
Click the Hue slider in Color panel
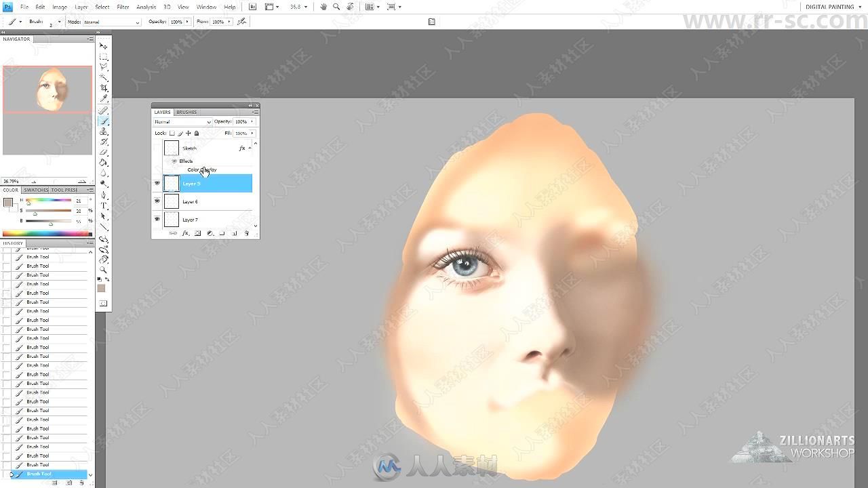click(x=49, y=201)
